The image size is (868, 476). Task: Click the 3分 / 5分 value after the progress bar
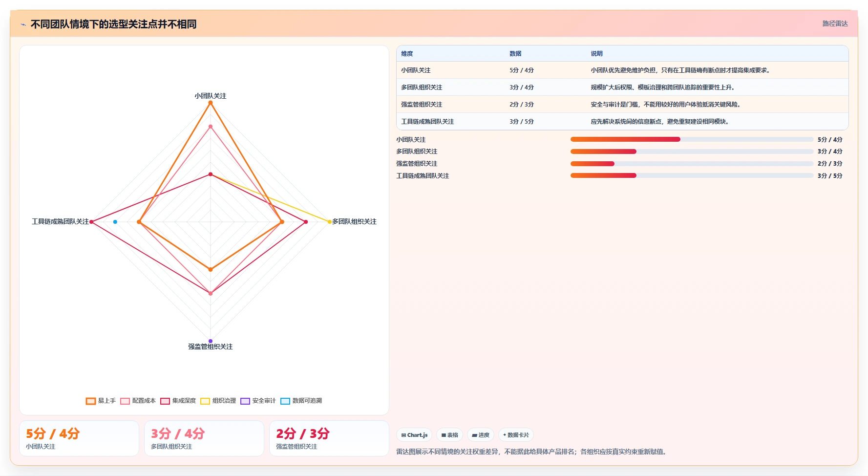[830, 176]
